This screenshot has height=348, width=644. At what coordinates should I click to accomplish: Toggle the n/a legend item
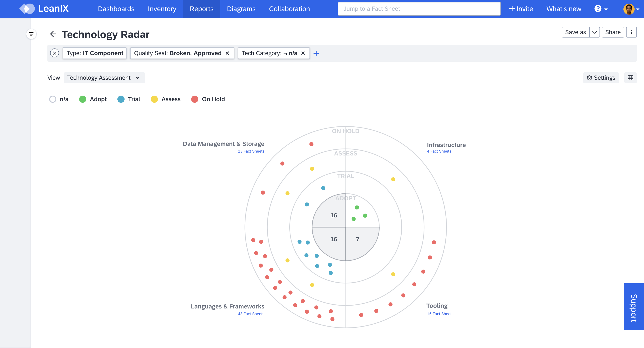coord(59,99)
